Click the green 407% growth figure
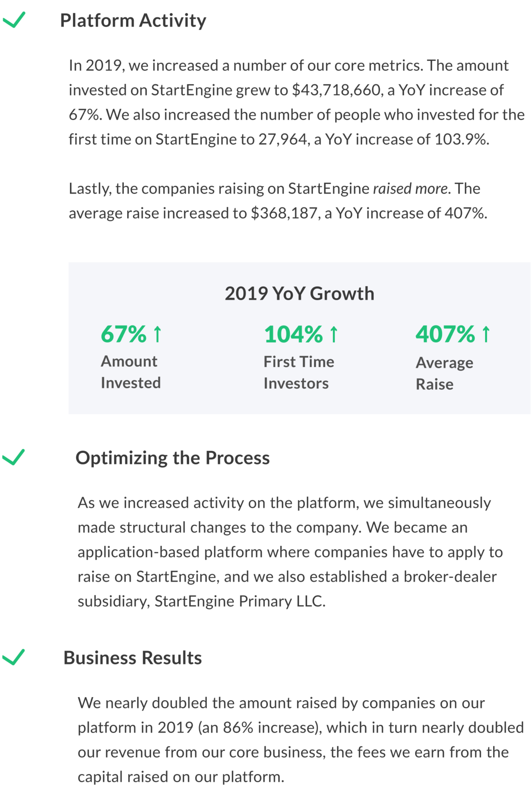 coord(445,335)
